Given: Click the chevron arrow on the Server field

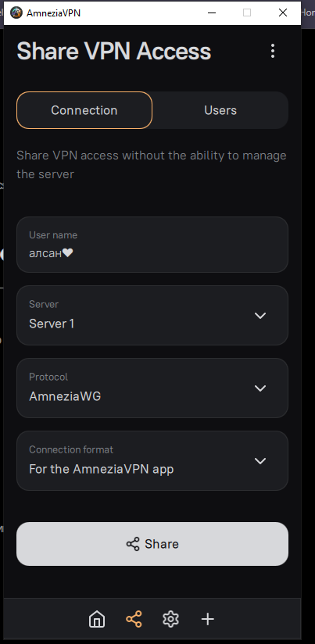Looking at the screenshot, I should point(260,316).
